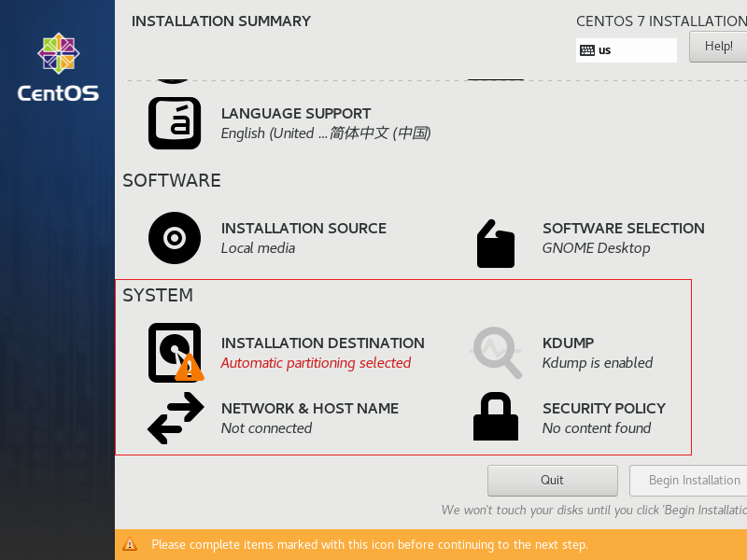Click the Kdump magnifier icon

click(x=496, y=353)
